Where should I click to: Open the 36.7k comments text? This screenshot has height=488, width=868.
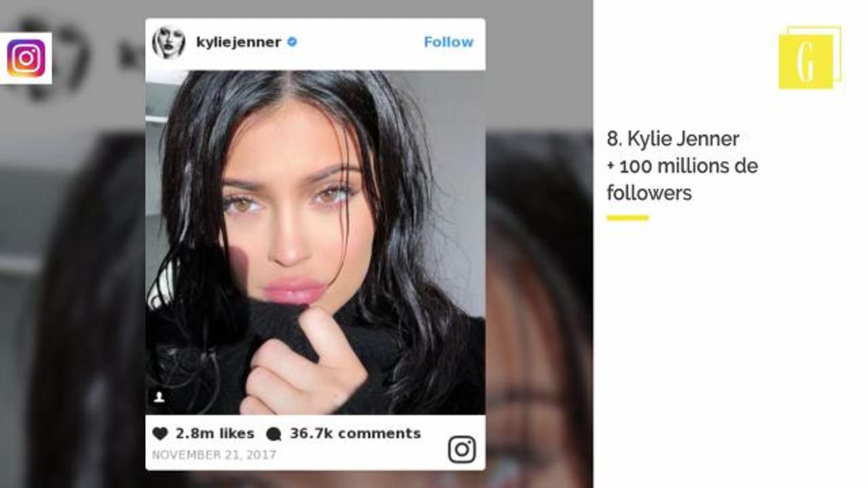[355, 434]
